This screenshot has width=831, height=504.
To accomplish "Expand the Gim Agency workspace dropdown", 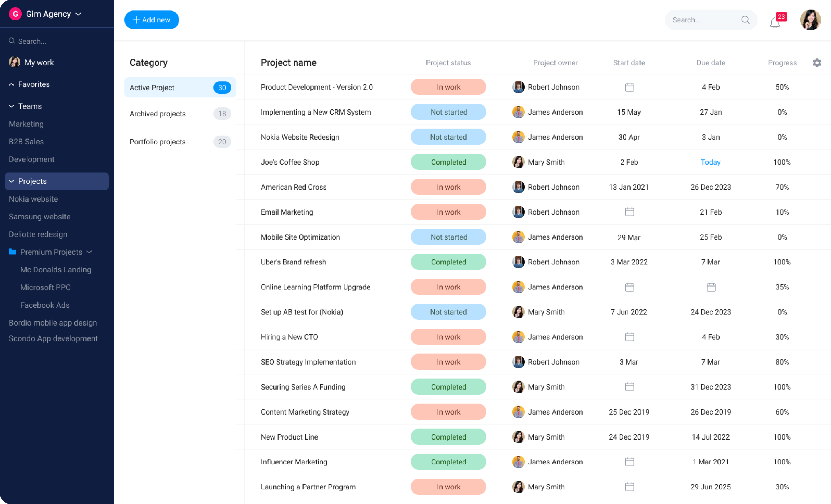I will click(x=78, y=14).
